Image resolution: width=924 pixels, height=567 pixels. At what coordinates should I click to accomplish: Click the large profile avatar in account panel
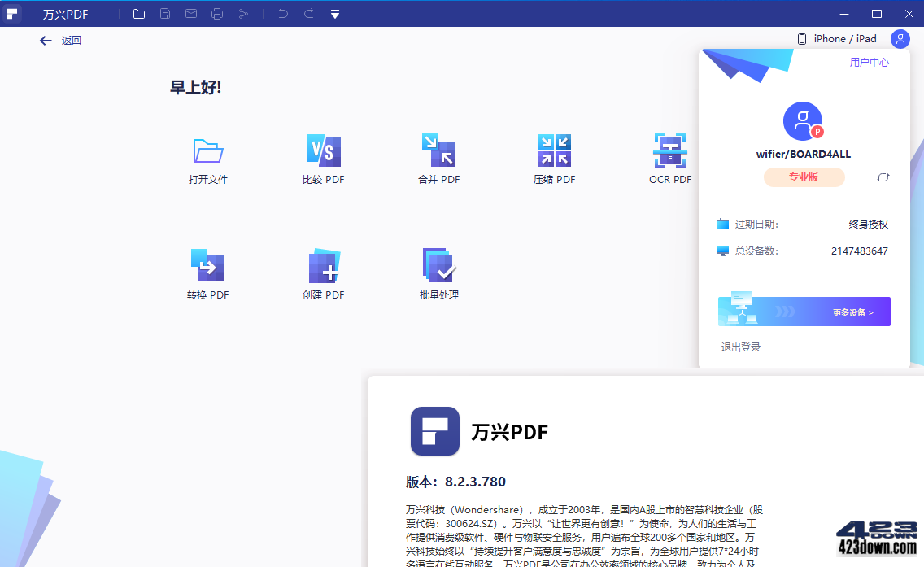tap(803, 121)
